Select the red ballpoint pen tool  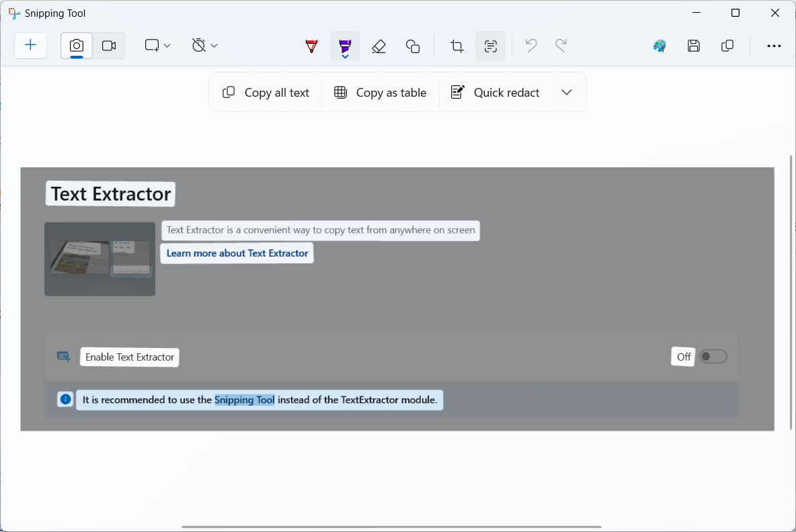point(312,46)
